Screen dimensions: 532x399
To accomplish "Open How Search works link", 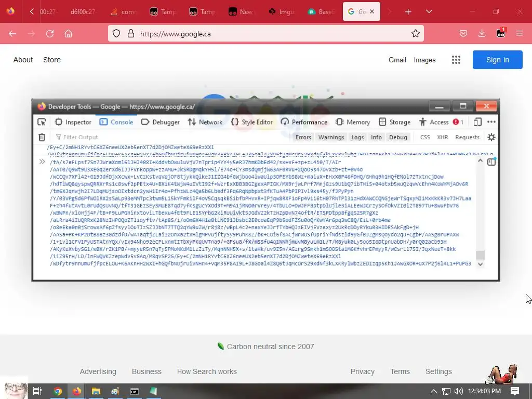I will [x=207, y=371].
